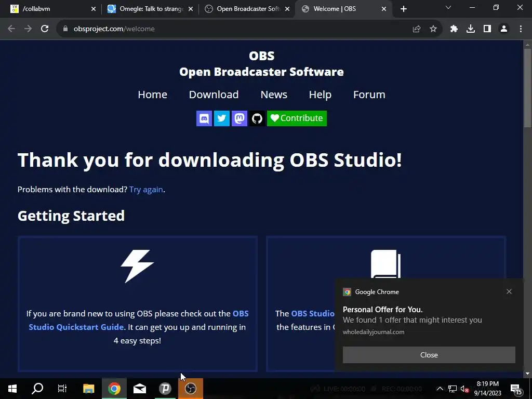Click the scrollbar down arrow

coord(527,374)
